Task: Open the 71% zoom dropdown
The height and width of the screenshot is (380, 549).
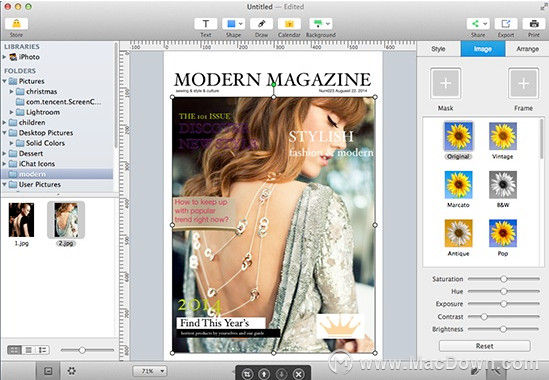Action: click(x=150, y=371)
